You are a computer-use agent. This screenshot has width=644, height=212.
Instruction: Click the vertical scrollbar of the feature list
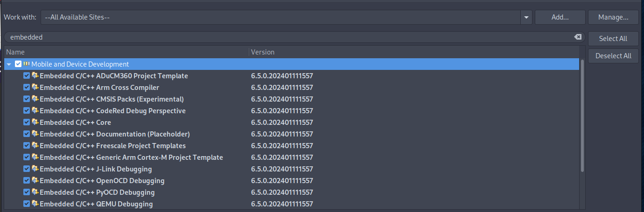coord(582,116)
